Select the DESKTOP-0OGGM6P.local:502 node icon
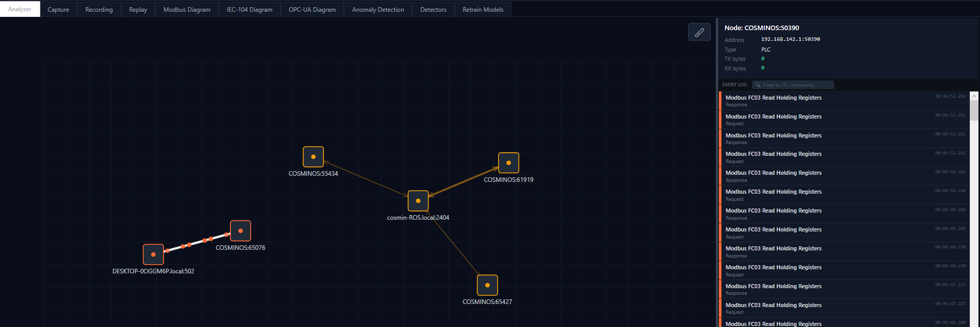Screen dimensions: 980x327 pos(153,254)
